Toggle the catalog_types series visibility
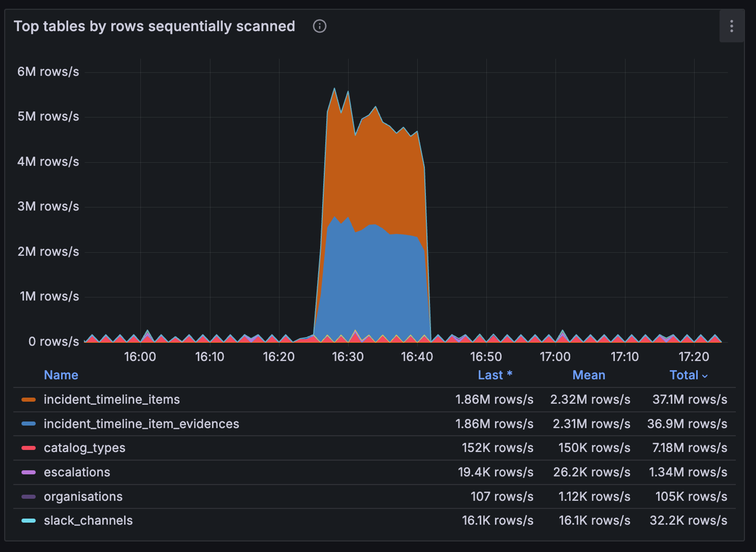The image size is (756, 552). (85, 448)
